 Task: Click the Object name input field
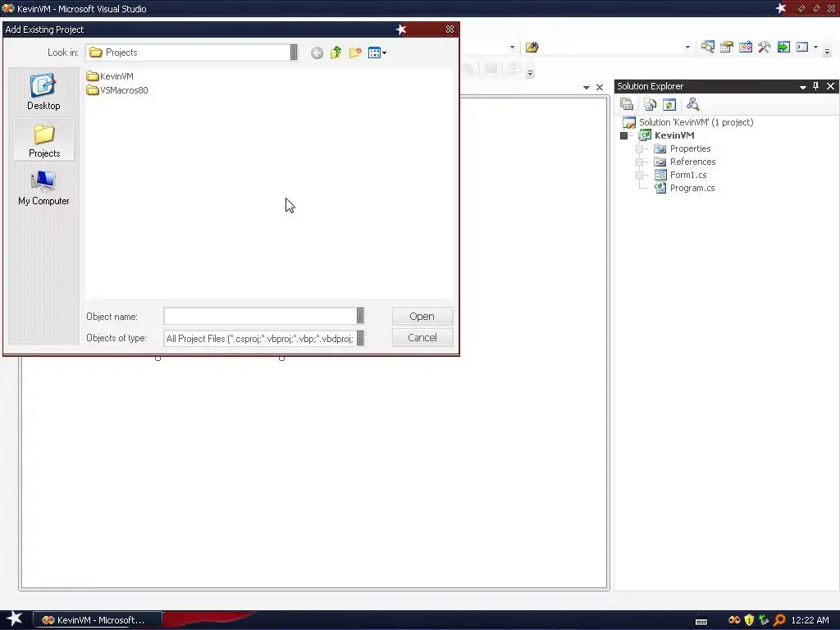click(260, 316)
